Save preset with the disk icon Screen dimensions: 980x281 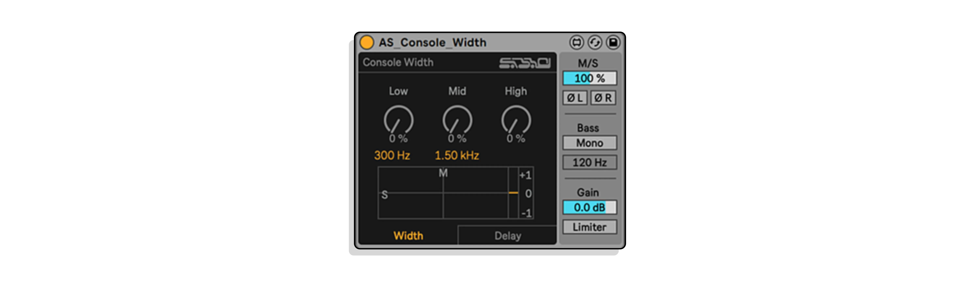pos(613,42)
